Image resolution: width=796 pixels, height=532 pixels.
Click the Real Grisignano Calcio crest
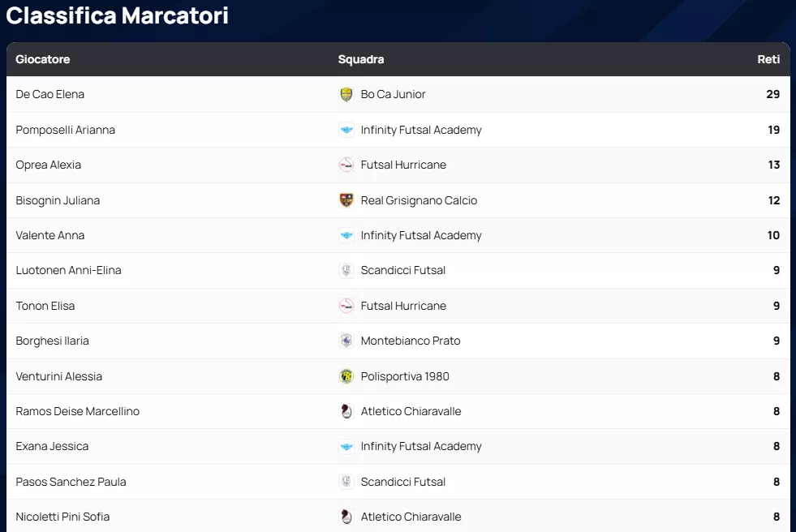pos(346,200)
